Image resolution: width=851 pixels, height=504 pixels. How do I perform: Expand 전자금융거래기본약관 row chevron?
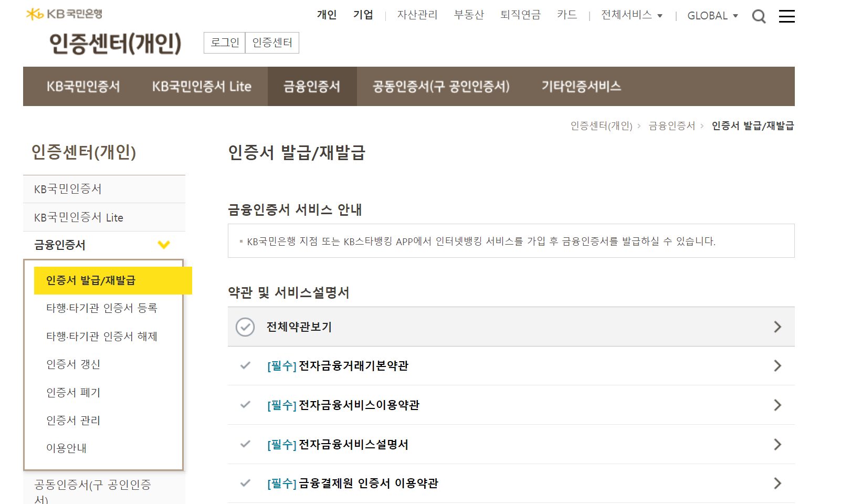tap(778, 366)
